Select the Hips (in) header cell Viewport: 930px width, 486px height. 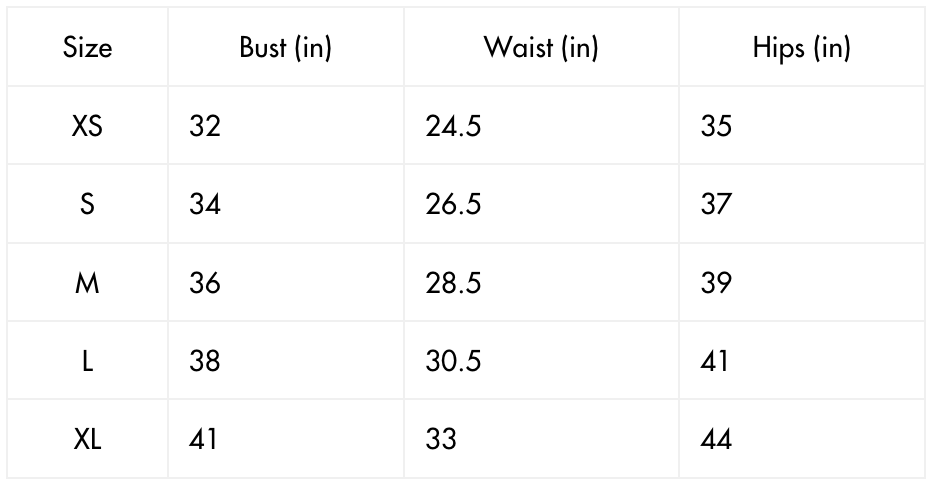[801, 48]
